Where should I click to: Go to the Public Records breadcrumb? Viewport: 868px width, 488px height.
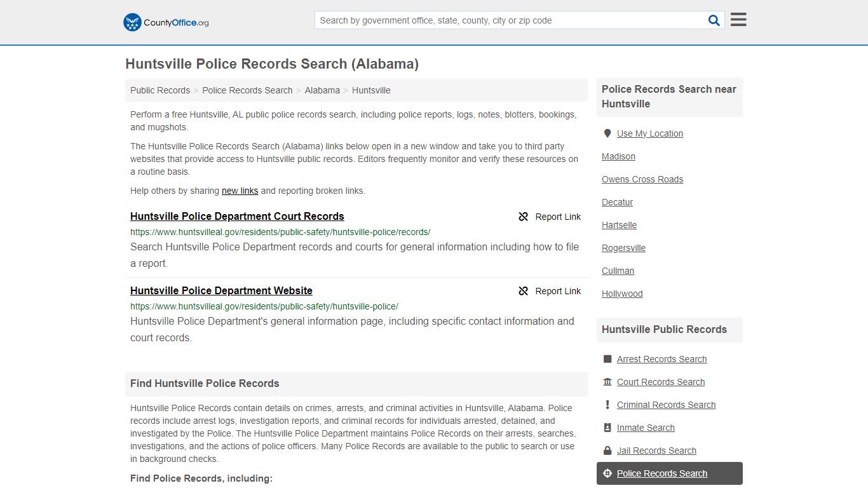160,90
